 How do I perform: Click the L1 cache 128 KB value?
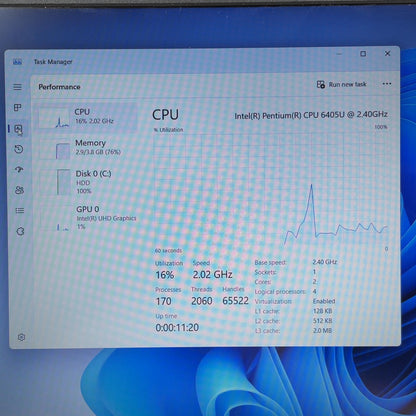pyautogui.click(x=322, y=311)
